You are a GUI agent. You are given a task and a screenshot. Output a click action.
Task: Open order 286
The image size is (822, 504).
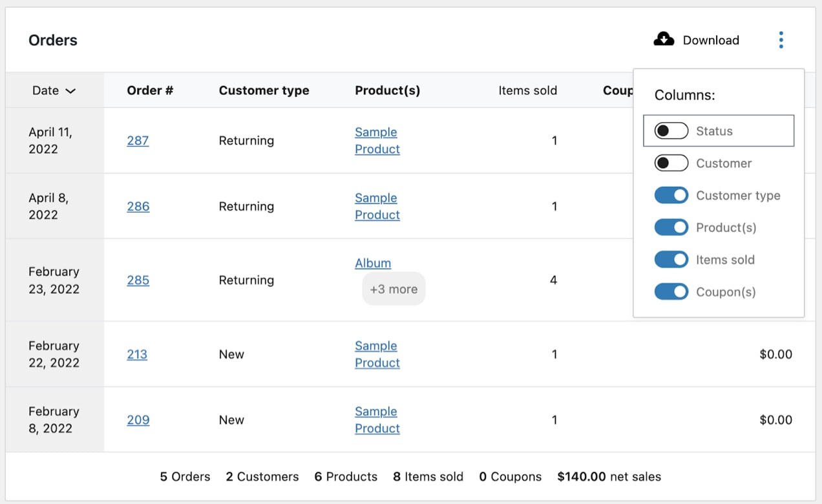point(138,207)
